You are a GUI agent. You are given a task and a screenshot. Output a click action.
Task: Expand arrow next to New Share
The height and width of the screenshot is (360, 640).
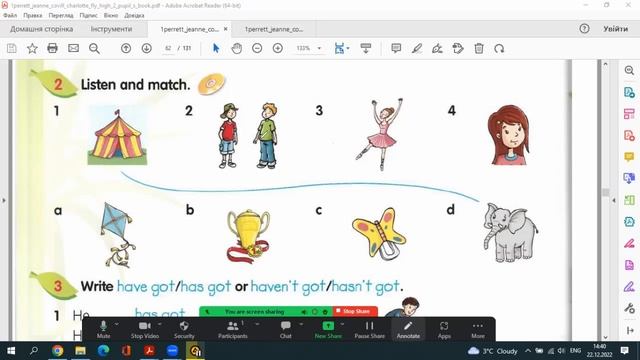tap(342, 324)
